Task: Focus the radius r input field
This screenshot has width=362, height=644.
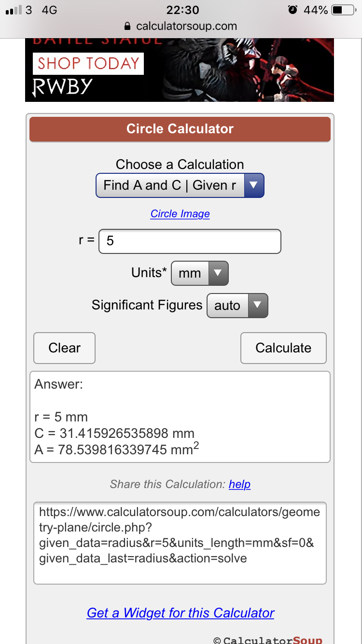Action: (x=190, y=241)
